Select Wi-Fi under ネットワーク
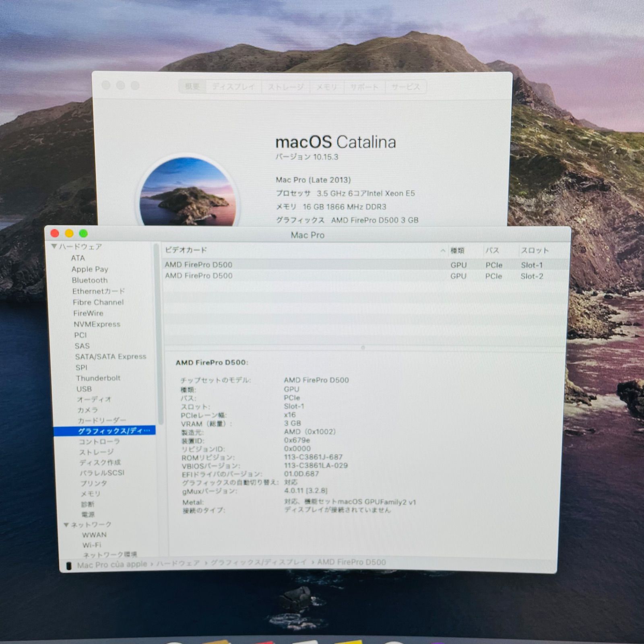Screen dimensions: 644x644 [92, 545]
